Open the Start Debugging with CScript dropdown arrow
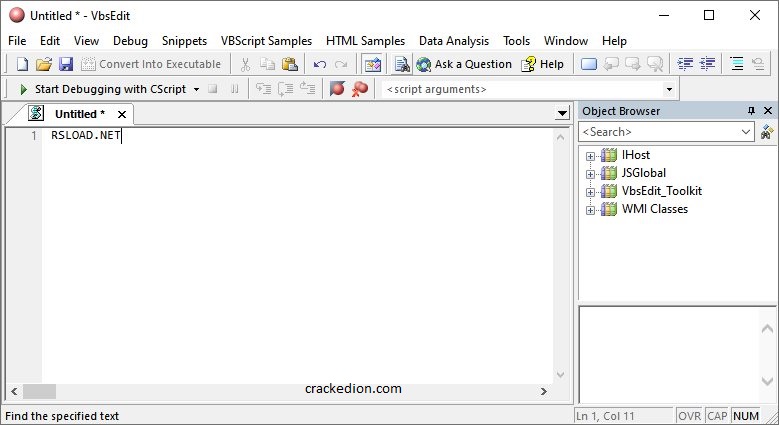This screenshot has width=779, height=425. coord(196,89)
